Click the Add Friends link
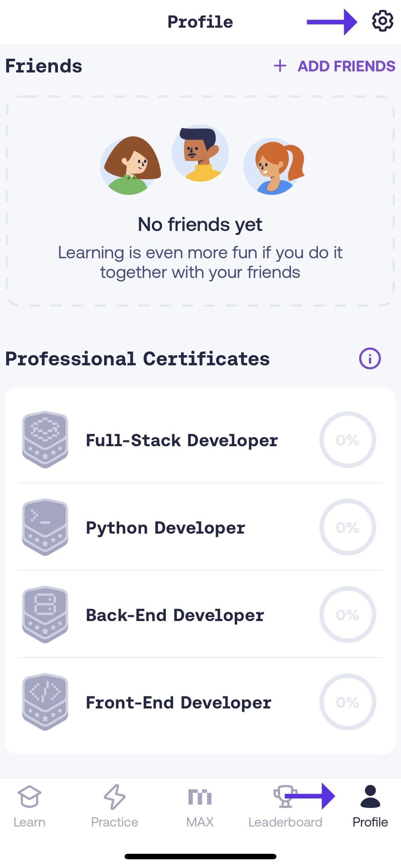This screenshot has width=401, height=868. (x=346, y=66)
